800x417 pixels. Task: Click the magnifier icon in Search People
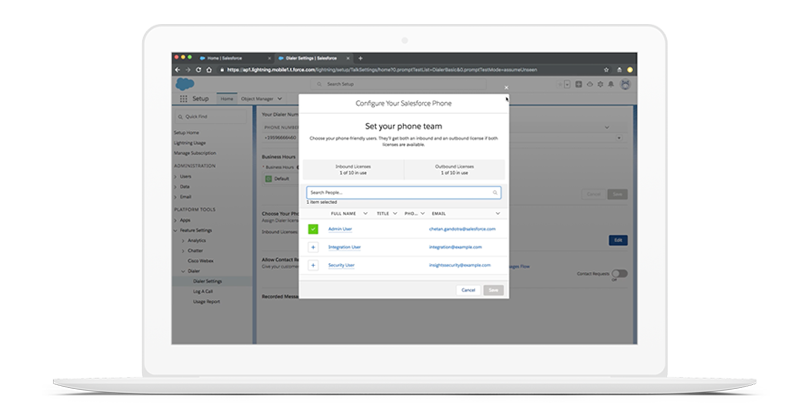[495, 192]
